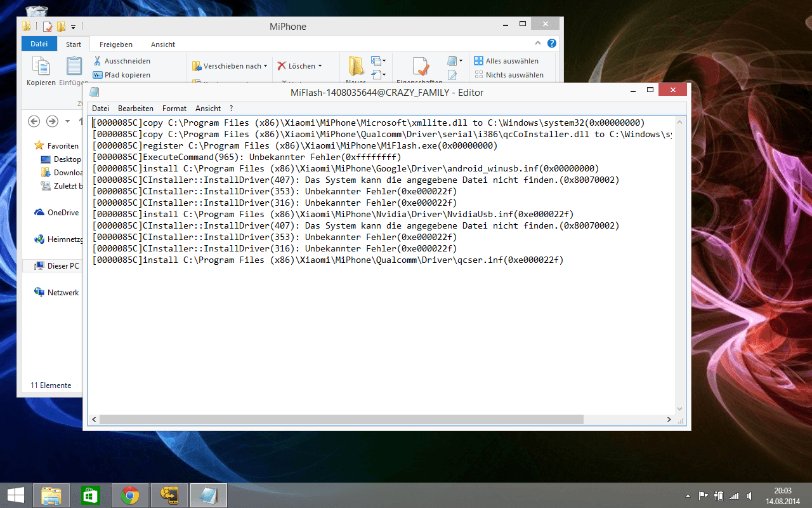
Task: Click the Editor scroll down arrow
Action: pyautogui.click(x=680, y=409)
